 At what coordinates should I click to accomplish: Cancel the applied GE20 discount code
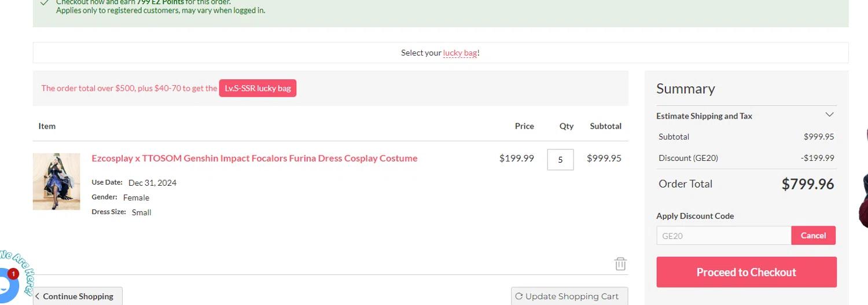click(x=813, y=236)
